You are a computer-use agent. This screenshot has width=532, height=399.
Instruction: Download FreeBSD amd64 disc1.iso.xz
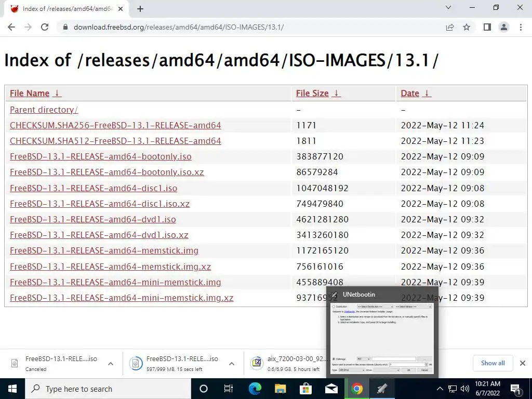click(100, 204)
